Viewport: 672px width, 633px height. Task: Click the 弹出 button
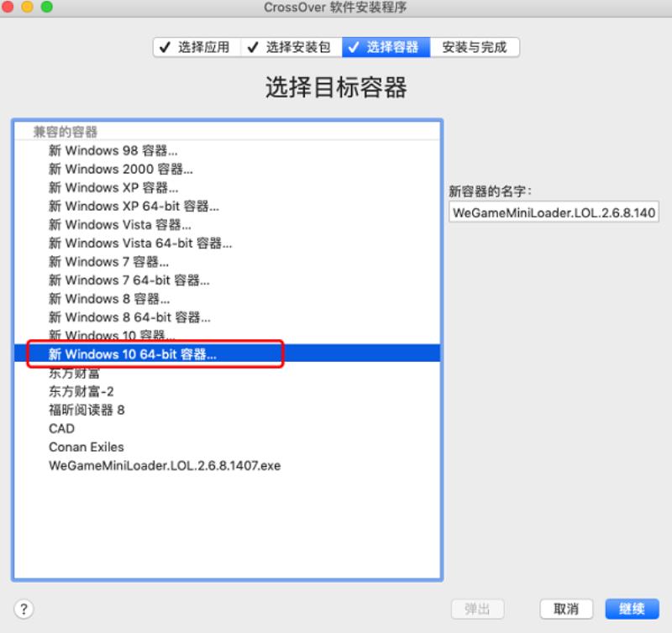tap(477, 609)
